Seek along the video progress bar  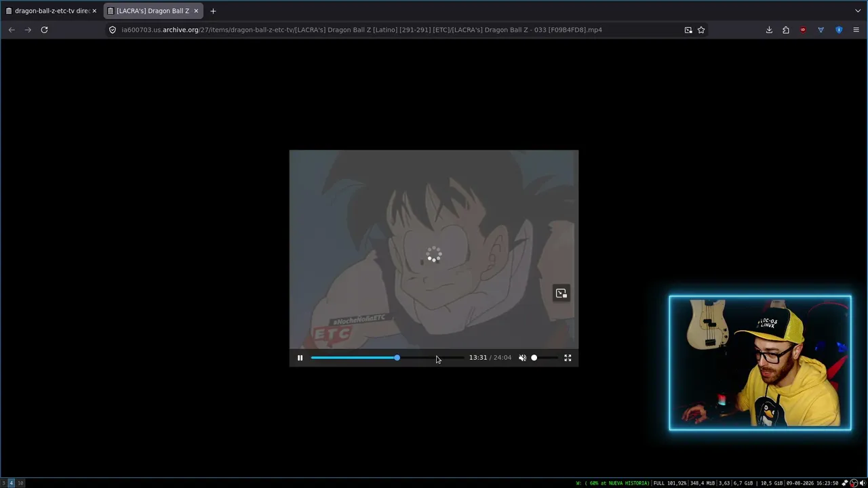(387, 358)
